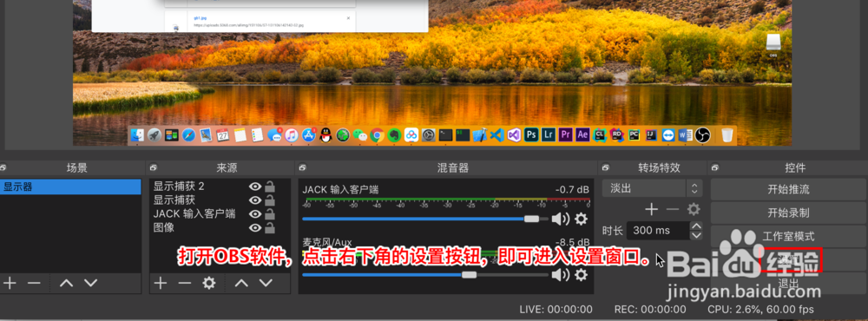Float the 来源 panel using its dock icon

(154, 167)
